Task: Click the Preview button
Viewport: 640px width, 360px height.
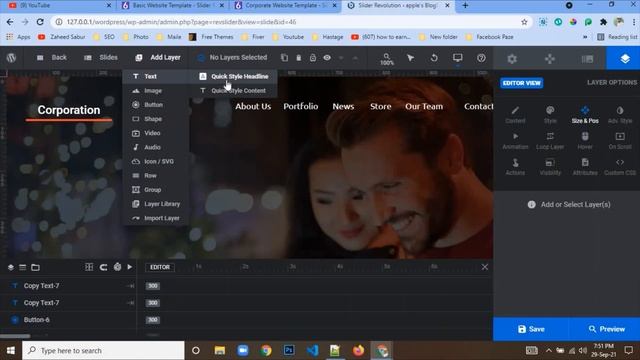Action: pos(606,329)
